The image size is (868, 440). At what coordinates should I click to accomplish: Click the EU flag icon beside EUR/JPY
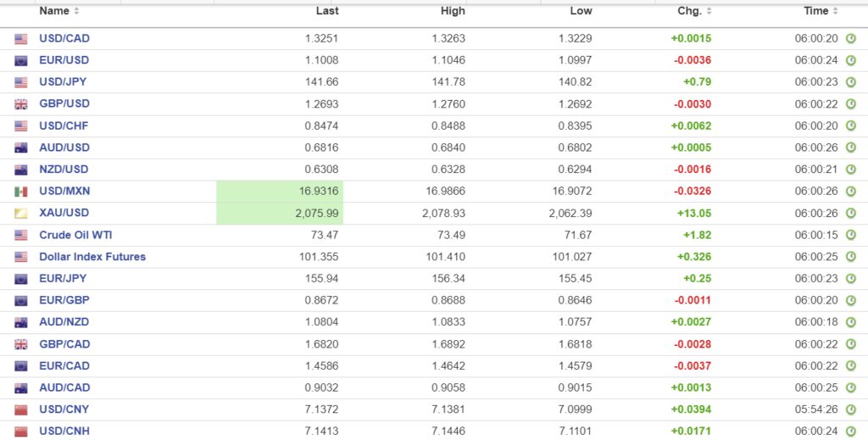point(21,279)
